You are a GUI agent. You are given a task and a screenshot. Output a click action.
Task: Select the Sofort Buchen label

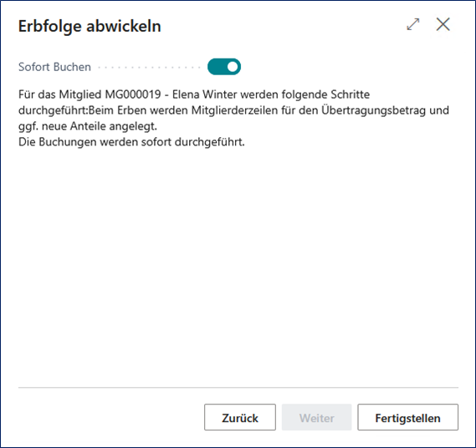pos(54,67)
